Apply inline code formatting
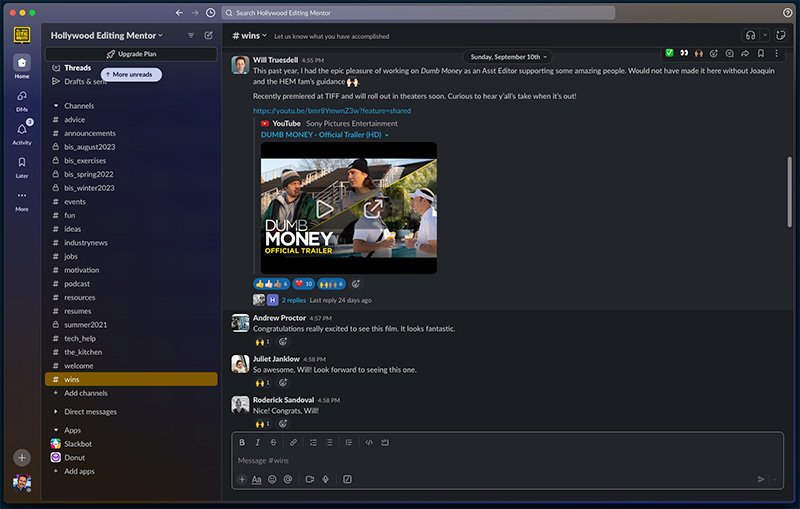The height and width of the screenshot is (509, 800). (369, 443)
